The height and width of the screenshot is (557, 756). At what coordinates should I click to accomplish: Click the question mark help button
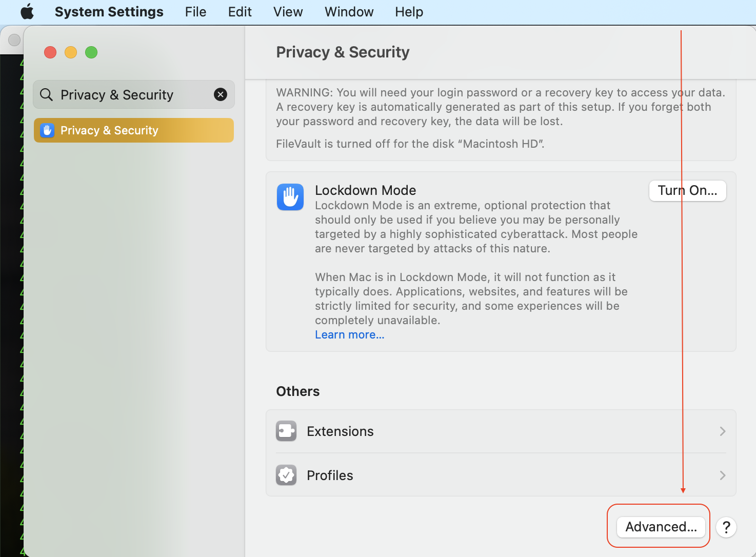726,527
